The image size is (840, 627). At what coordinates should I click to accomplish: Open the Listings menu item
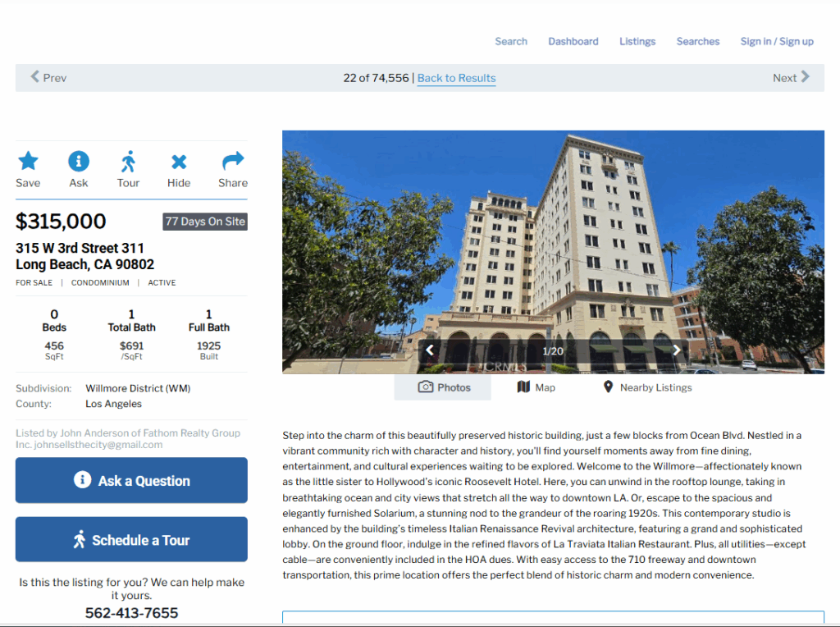point(637,41)
